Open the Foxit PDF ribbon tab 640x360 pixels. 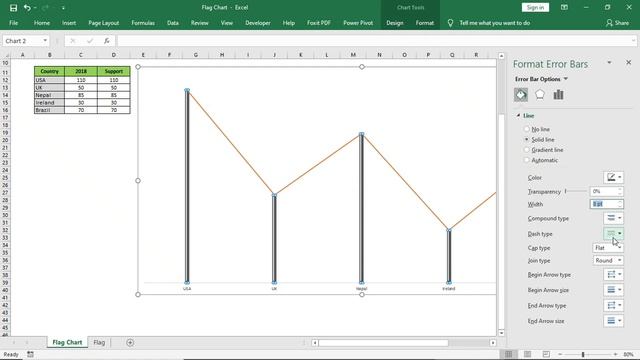tap(319, 23)
